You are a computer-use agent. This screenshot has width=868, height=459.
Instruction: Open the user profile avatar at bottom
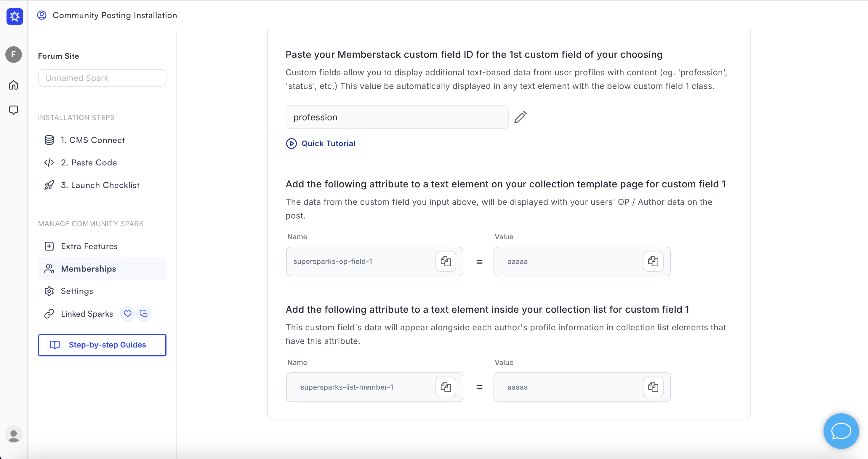(x=14, y=434)
